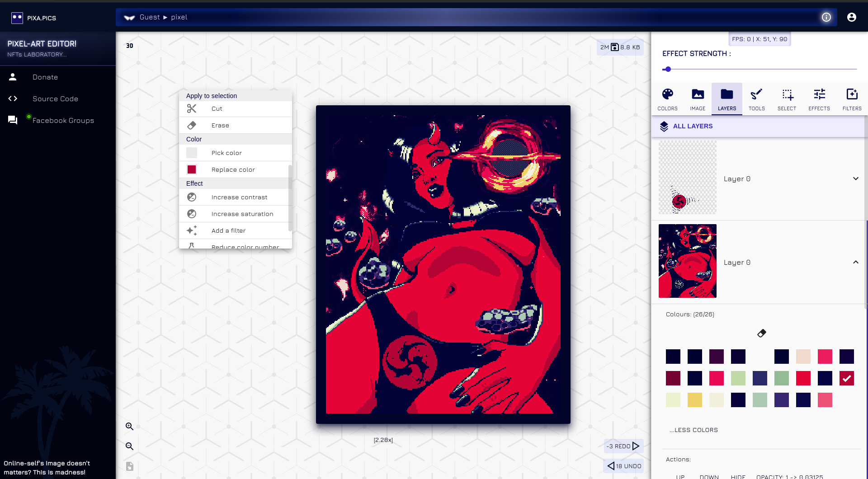Expand the top Layer 0 with transparent thumbnail
This screenshot has height=479, width=868.
tap(855, 178)
